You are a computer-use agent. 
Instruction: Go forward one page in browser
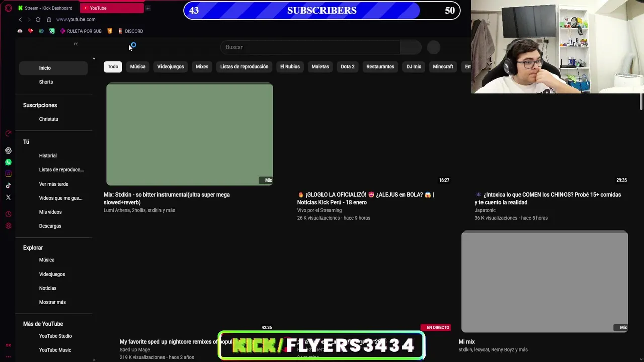coord(29,20)
